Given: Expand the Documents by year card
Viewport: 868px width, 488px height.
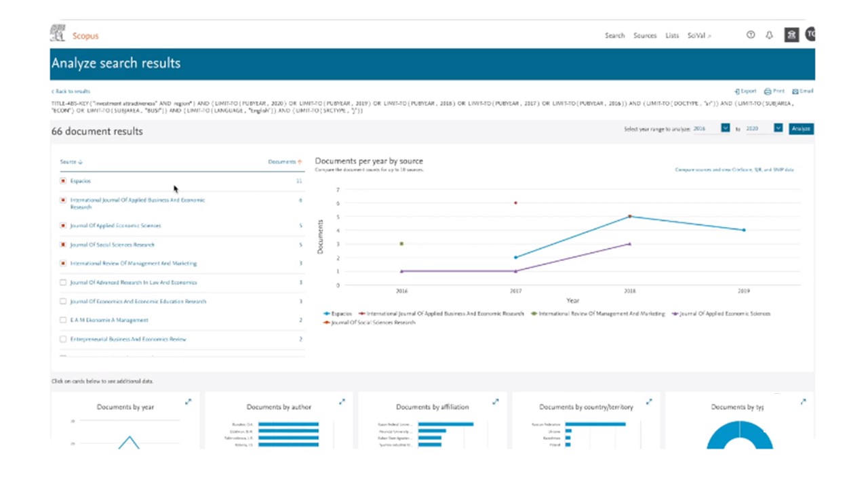Looking at the screenshot, I should coord(188,402).
